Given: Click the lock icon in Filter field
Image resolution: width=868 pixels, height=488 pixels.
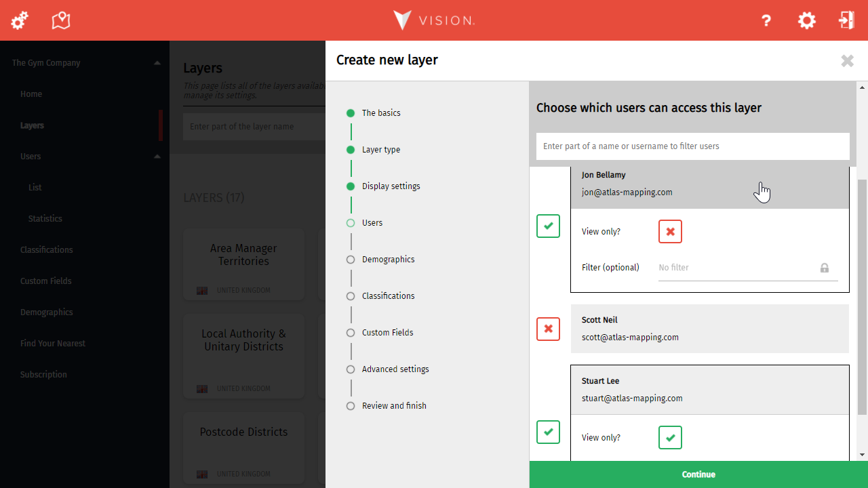Looking at the screenshot, I should (824, 268).
